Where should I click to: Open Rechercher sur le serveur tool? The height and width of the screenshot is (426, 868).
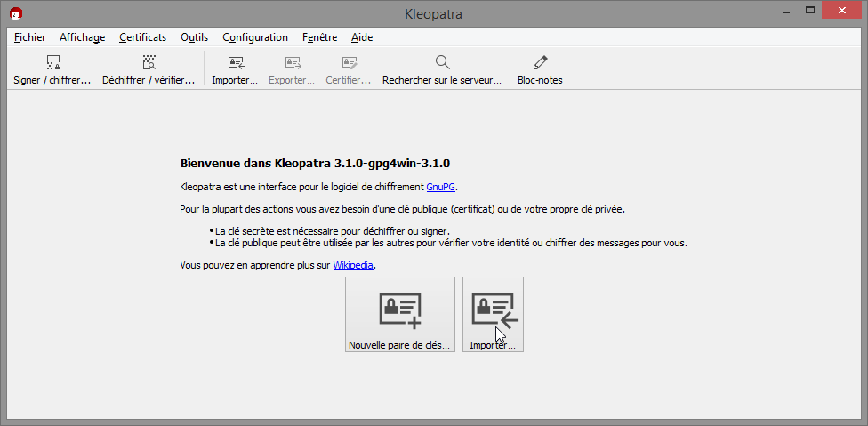[442, 69]
